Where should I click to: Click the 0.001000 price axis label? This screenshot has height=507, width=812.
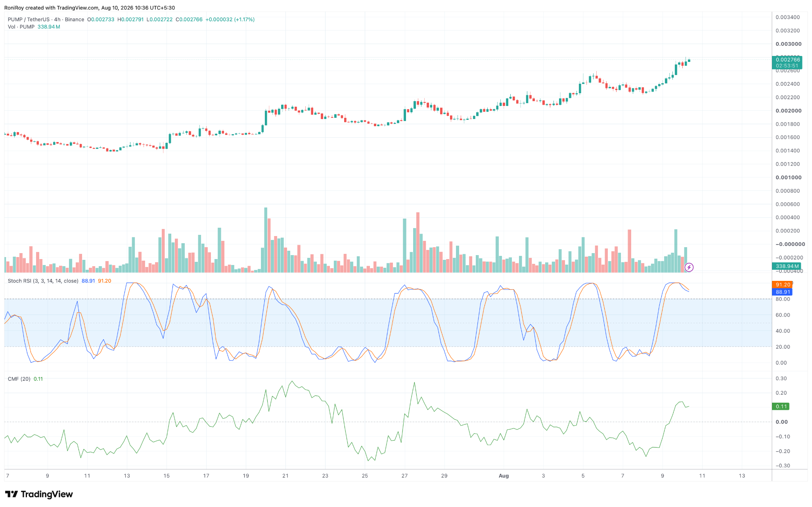788,177
